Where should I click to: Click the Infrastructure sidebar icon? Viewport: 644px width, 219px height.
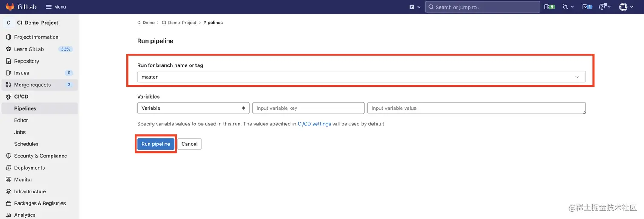9,191
